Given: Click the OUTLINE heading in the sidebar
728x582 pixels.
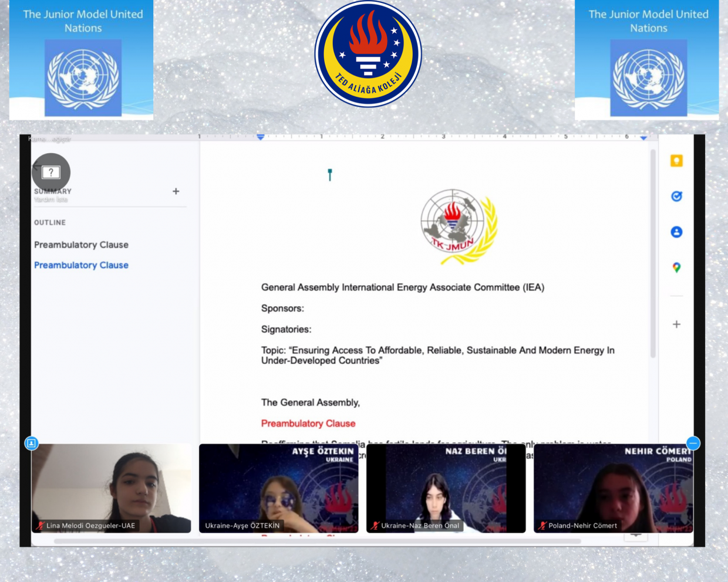Looking at the screenshot, I should [x=50, y=222].
